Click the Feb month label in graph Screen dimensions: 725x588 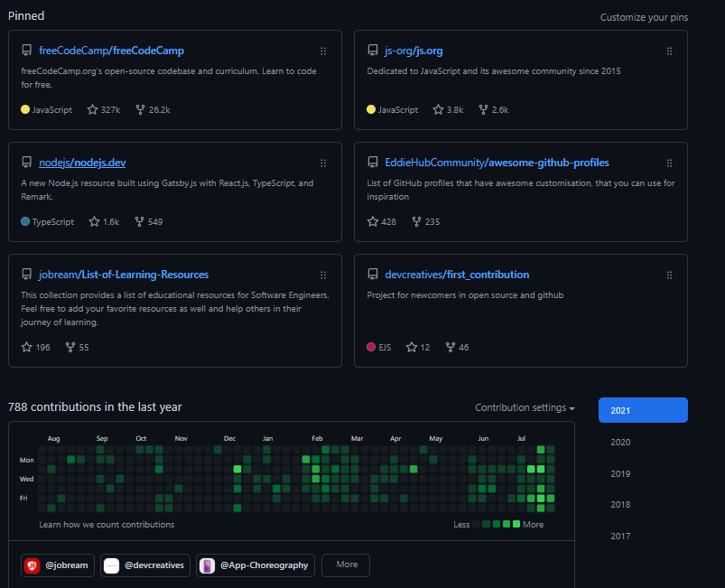coord(317,438)
